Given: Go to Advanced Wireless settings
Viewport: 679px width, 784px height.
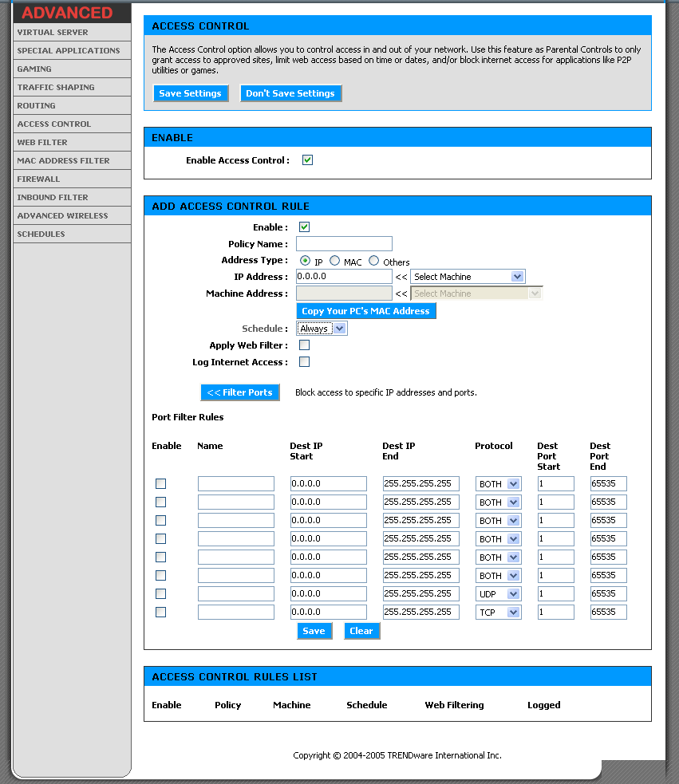Looking at the screenshot, I should click(72, 215).
